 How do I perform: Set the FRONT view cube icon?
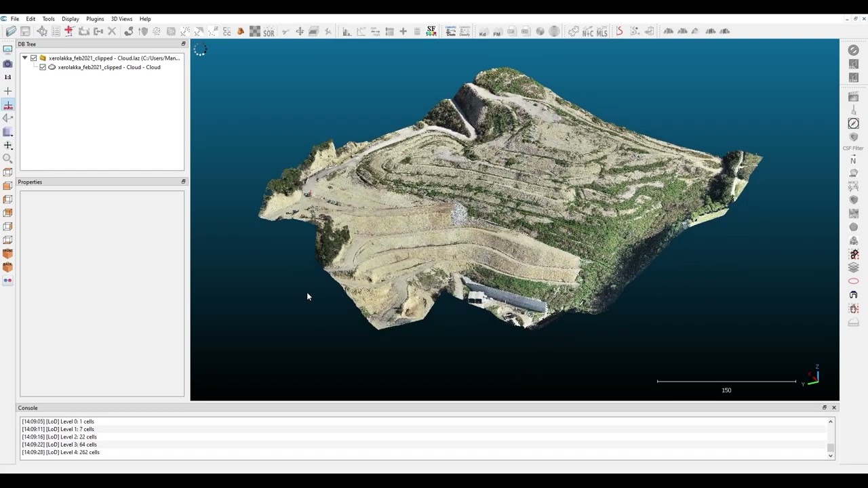[7, 253]
